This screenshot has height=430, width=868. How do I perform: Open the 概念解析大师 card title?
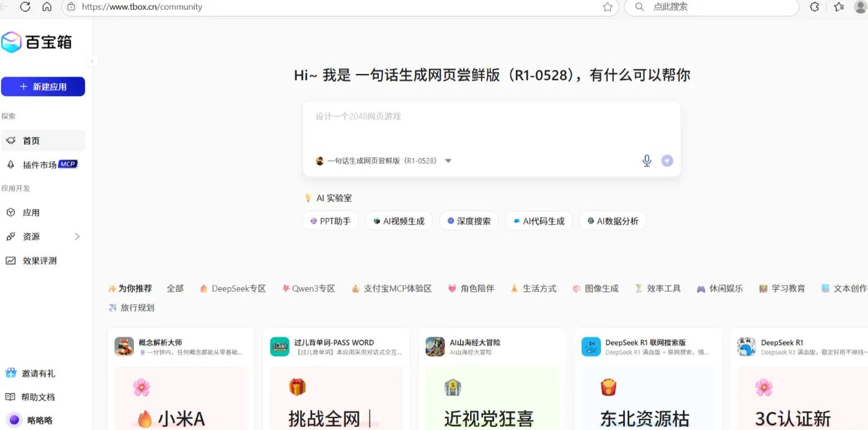(x=161, y=343)
